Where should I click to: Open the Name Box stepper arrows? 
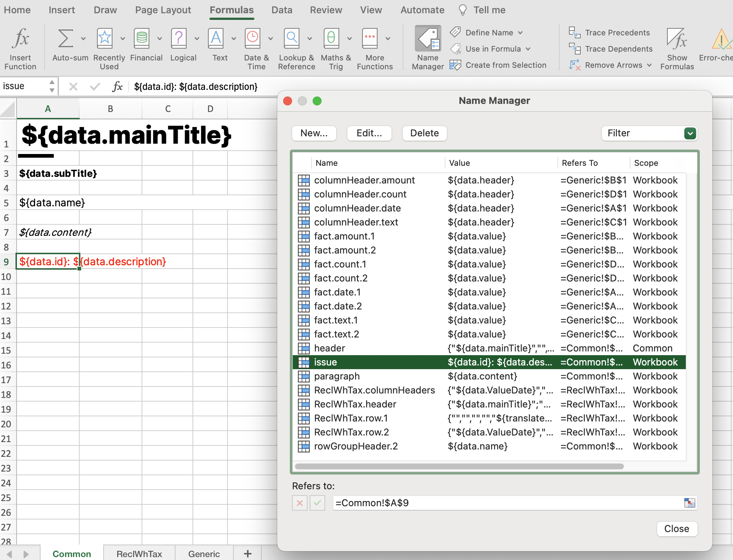pos(52,86)
